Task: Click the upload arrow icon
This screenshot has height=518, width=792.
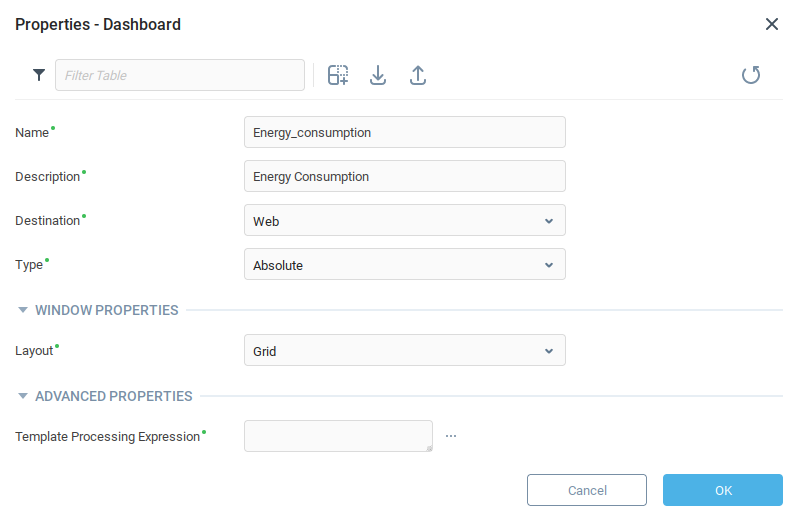Action: (x=418, y=75)
